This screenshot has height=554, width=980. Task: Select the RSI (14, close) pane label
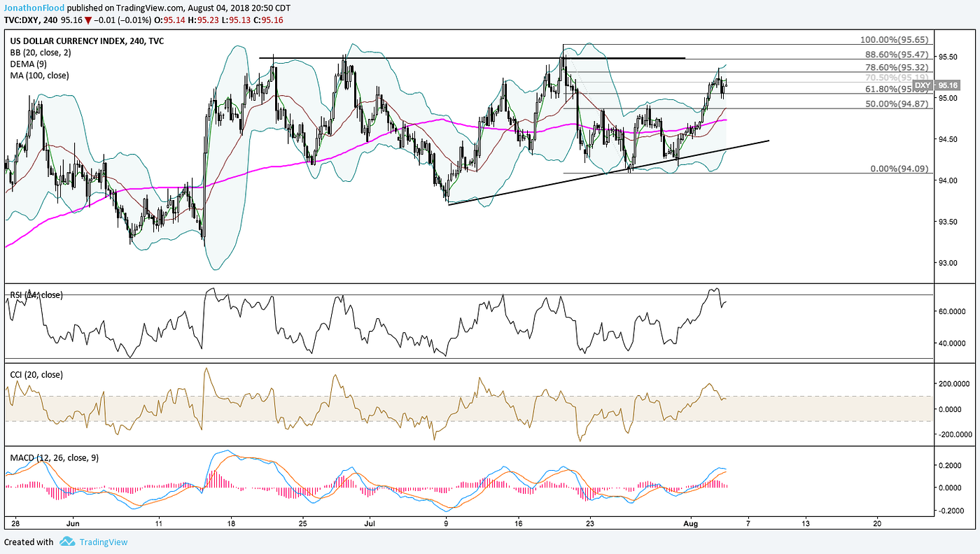pyautogui.click(x=36, y=295)
